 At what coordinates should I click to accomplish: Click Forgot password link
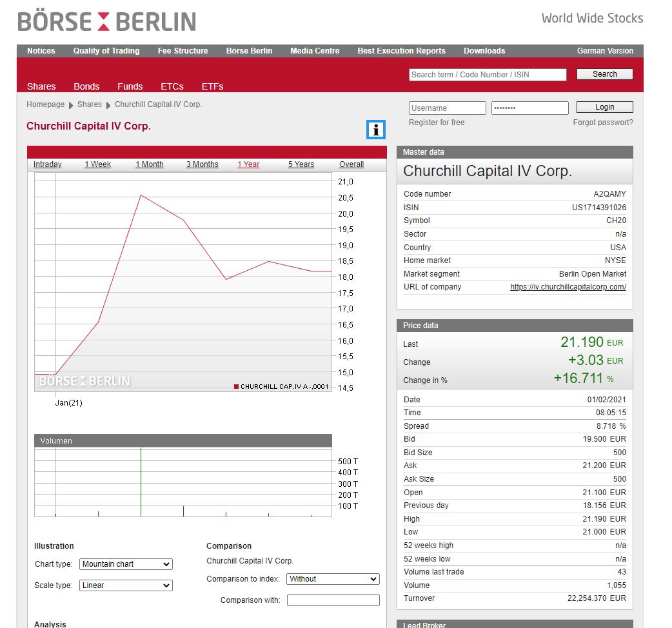[x=603, y=123]
